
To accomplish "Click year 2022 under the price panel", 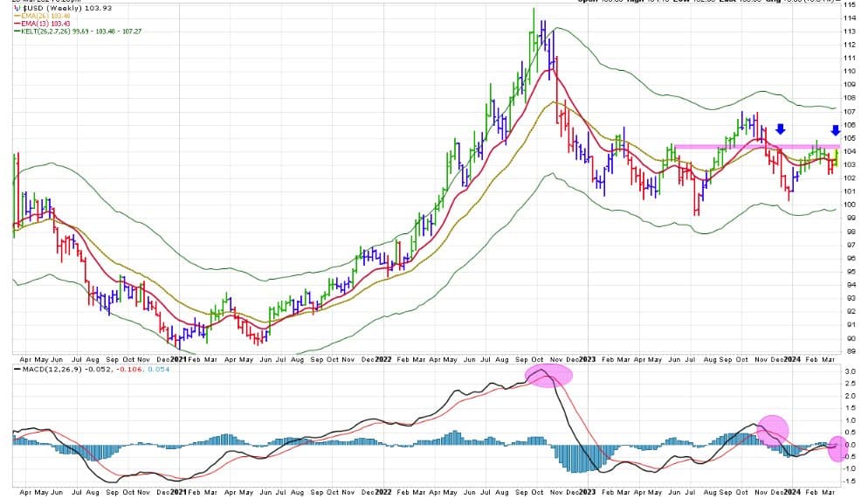I will click(x=383, y=359).
